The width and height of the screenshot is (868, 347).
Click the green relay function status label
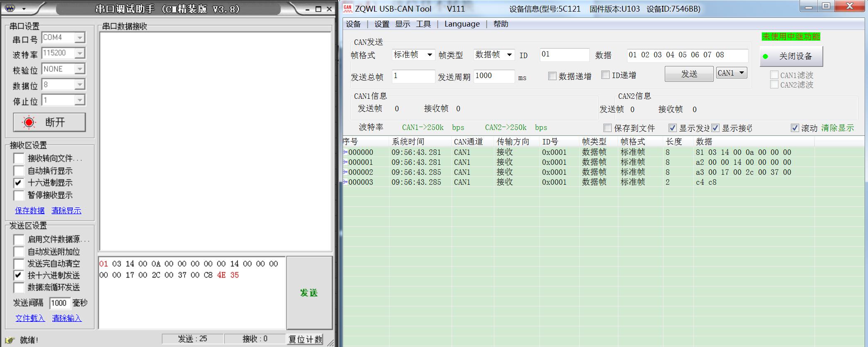790,37
